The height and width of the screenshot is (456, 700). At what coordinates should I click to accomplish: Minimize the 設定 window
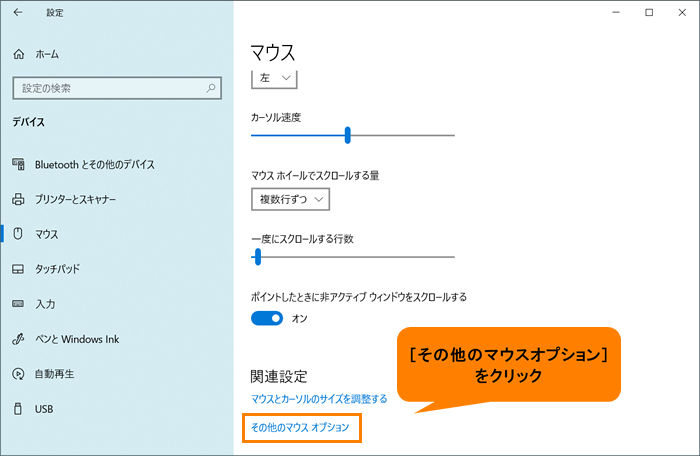616,13
